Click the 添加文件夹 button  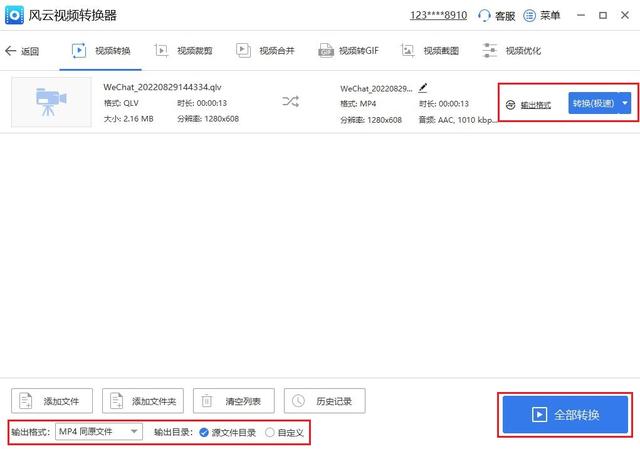[x=143, y=401]
